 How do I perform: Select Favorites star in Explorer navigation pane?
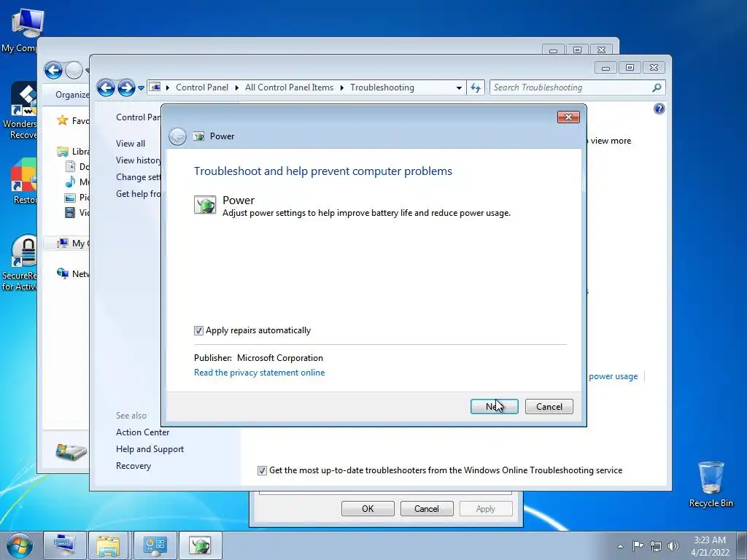tap(63, 120)
